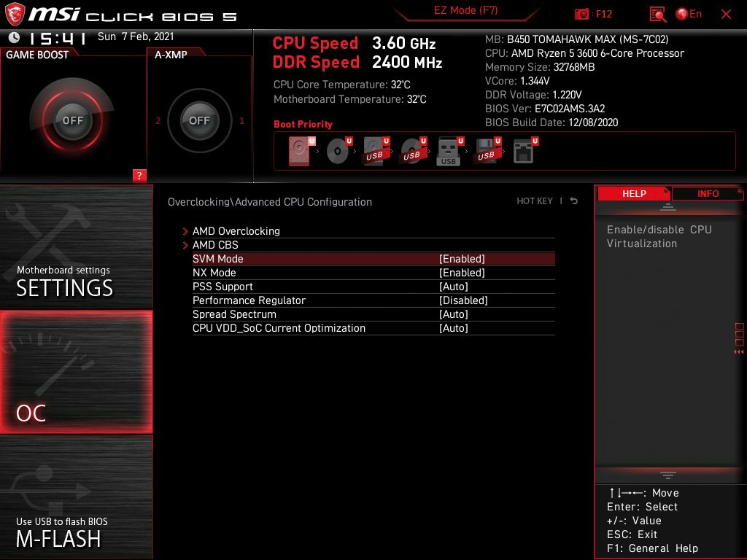
Task: Change Performance Regulator Disabled value
Action: [x=463, y=300]
